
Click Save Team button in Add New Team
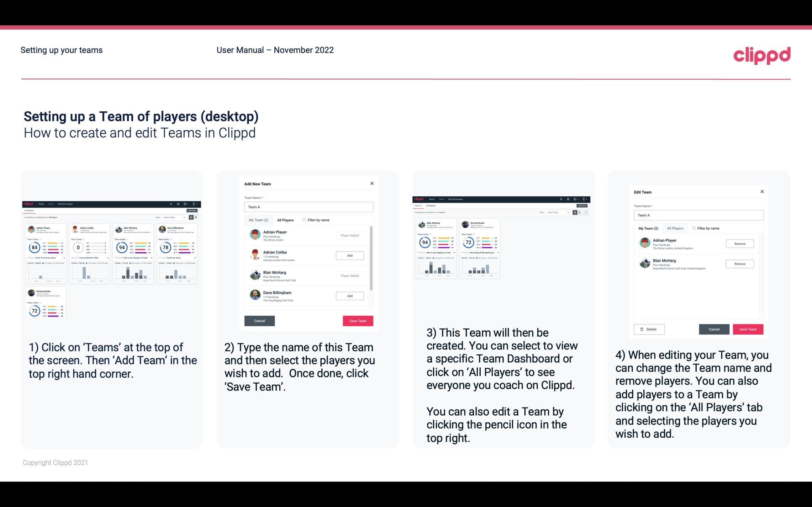[358, 320]
